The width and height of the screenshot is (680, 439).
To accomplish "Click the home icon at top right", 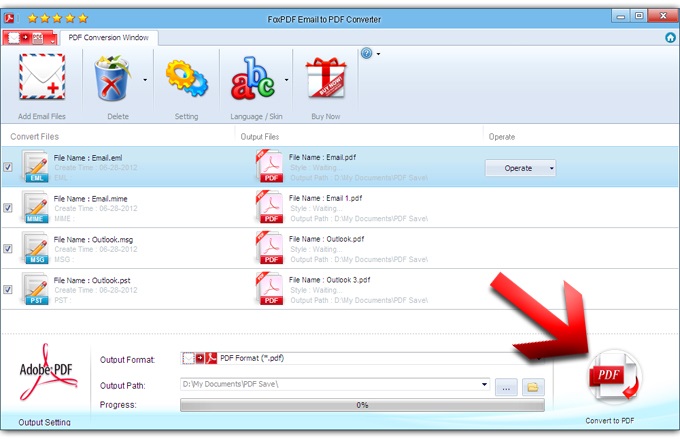I will click(670, 38).
